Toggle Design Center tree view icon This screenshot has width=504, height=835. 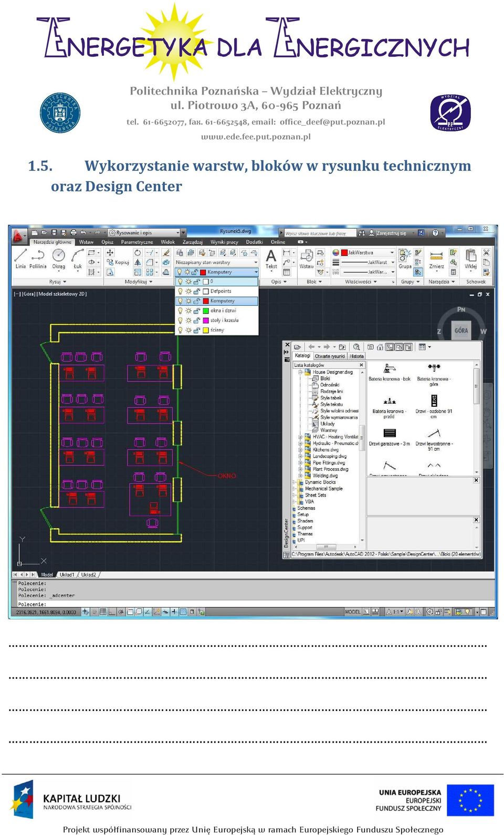[390, 347]
